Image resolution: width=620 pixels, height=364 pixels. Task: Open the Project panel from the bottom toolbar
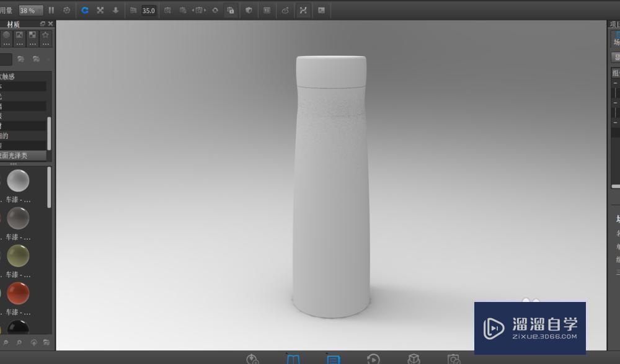[x=334, y=358]
